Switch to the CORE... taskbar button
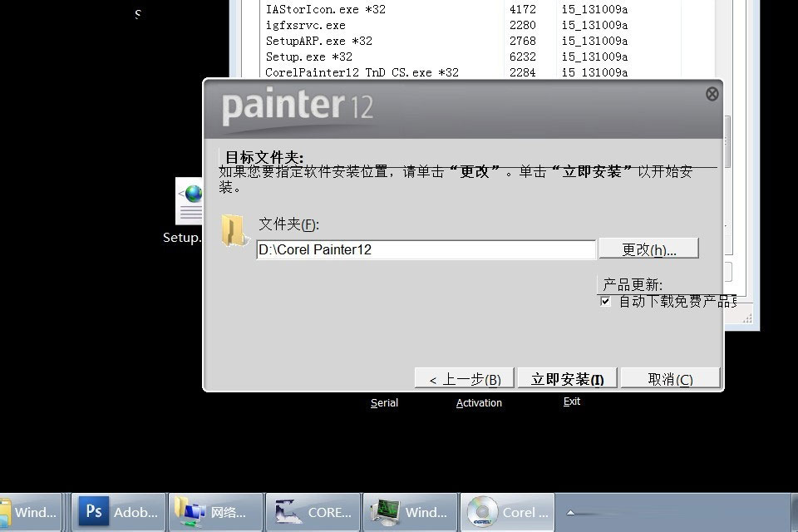798x532 pixels. coord(313,512)
